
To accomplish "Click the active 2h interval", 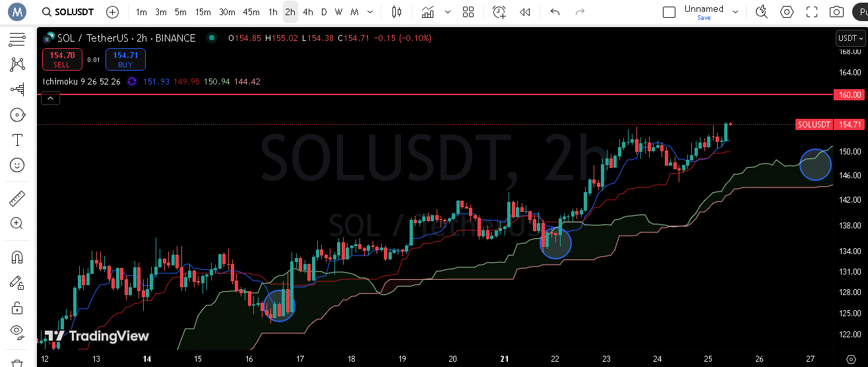I will click(290, 12).
